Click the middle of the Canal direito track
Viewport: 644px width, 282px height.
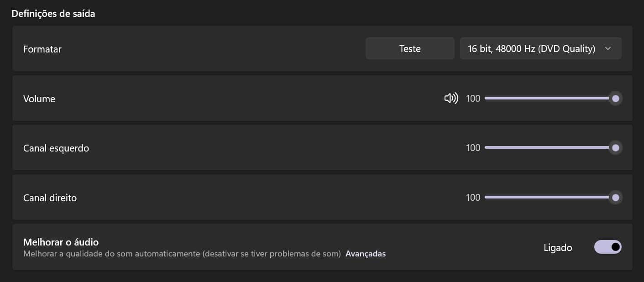(x=550, y=198)
